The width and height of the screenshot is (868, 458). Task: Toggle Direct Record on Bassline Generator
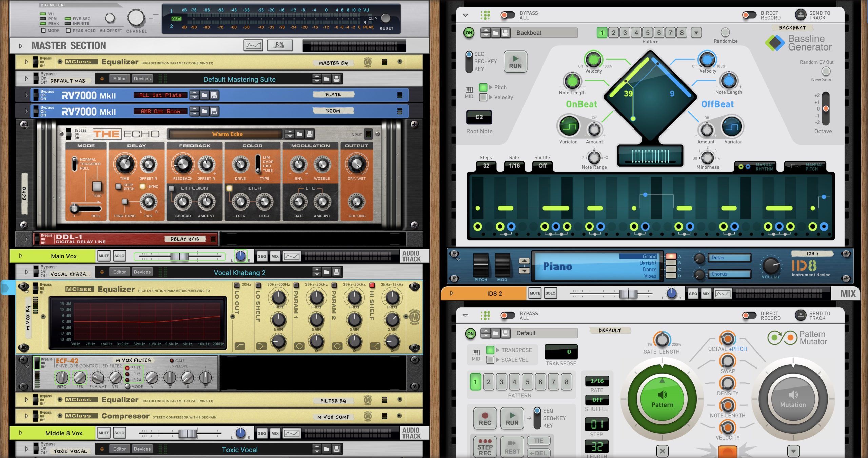click(x=749, y=15)
